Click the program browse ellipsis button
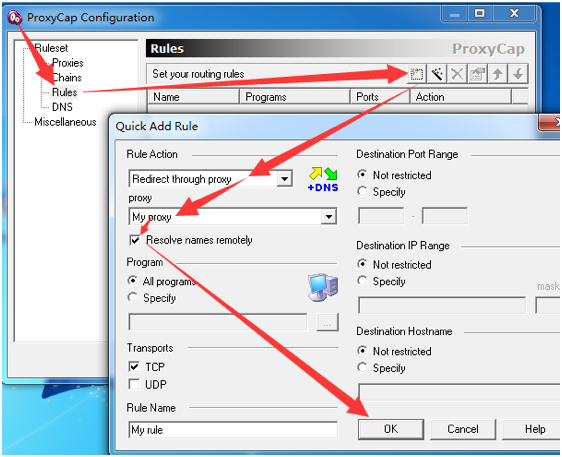 click(x=327, y=322)
